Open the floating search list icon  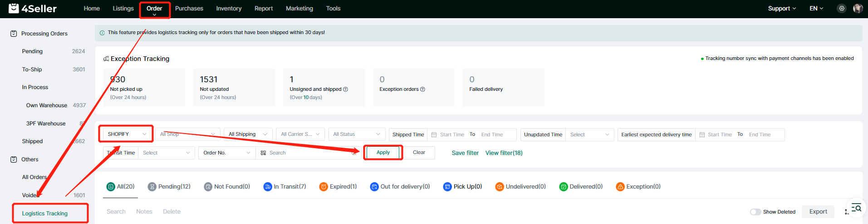(856, 208)
